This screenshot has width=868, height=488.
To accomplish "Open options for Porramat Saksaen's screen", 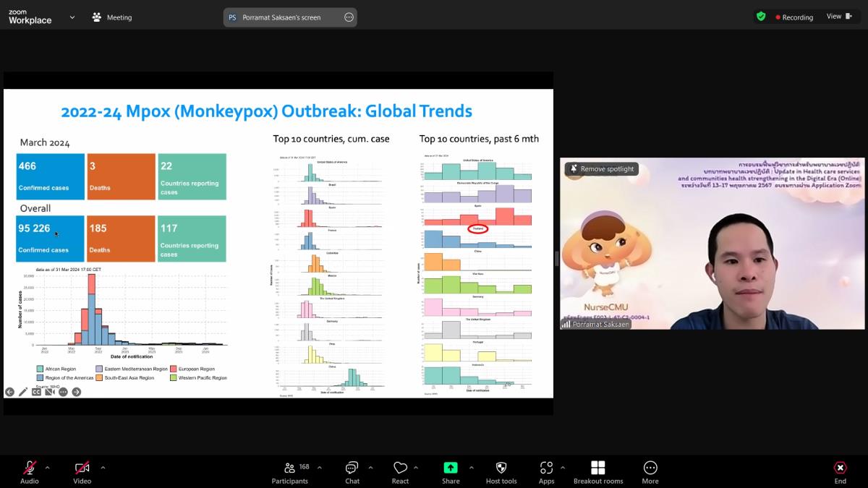I will [349, 17].
